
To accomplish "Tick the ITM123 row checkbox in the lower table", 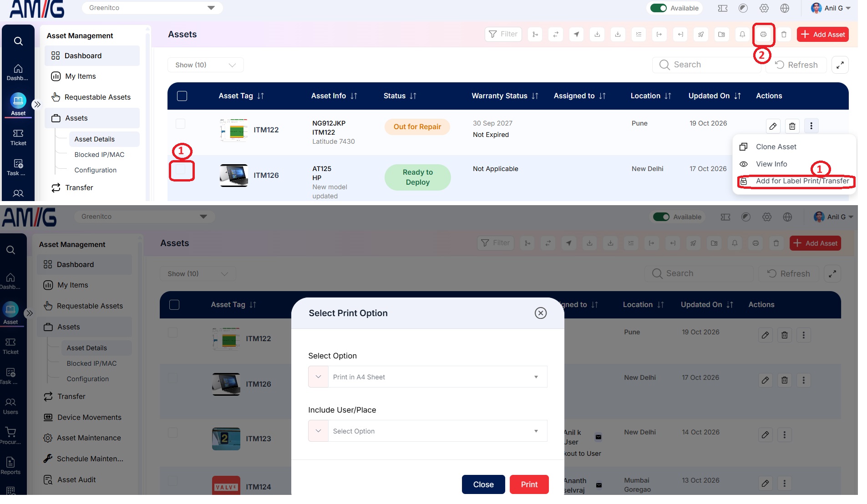I will (x=173, y=433).
